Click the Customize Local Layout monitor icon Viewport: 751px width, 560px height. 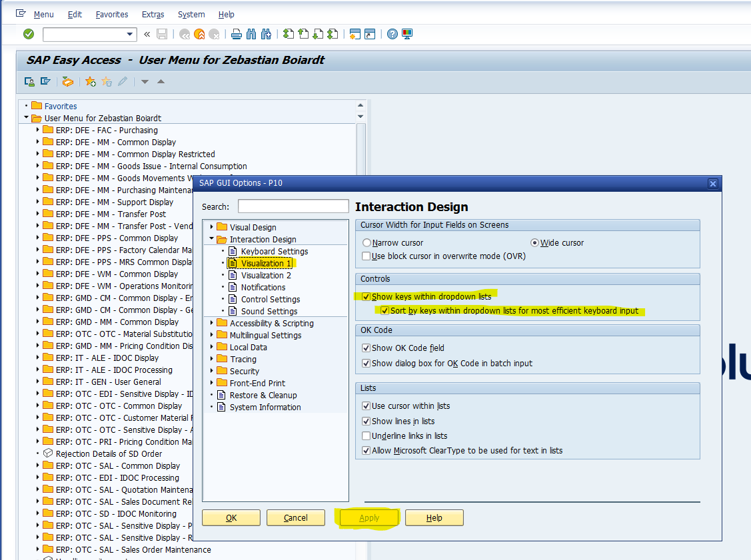[x=407, y=34]
